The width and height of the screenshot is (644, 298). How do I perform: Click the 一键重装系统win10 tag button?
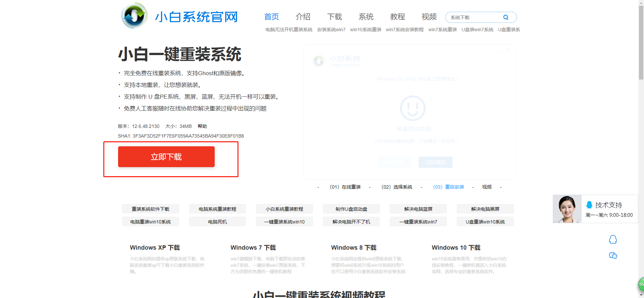284,221
